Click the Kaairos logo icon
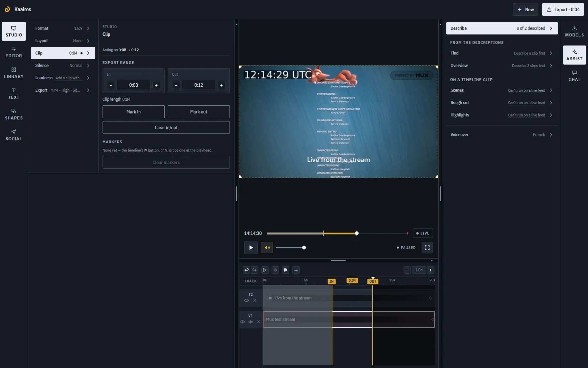This screenshot has width=588, height=368. pos(7,9)
